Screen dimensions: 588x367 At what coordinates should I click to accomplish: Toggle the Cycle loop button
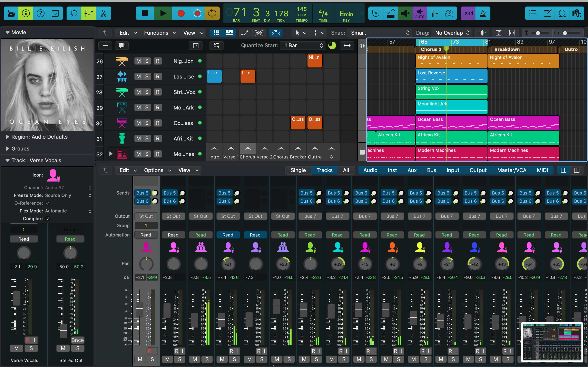click(212, 13)
